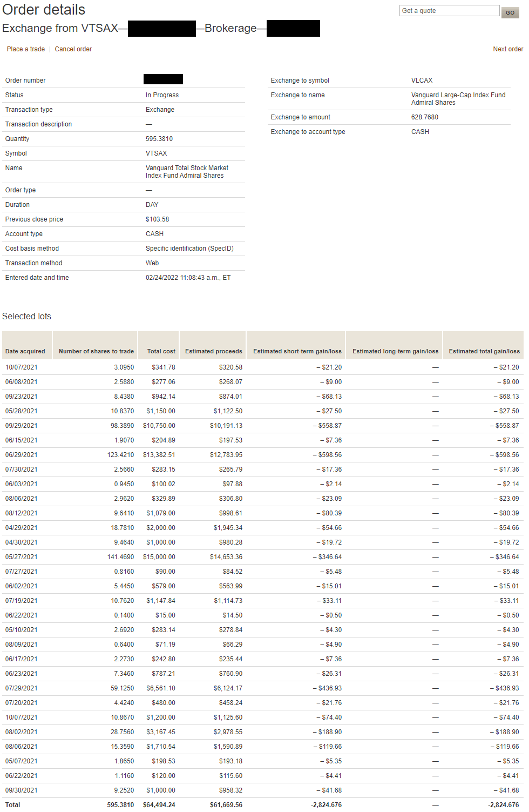
Task: Select entered date 02/24/2022 11:08:43 a.m., ET
Action: 188,278
